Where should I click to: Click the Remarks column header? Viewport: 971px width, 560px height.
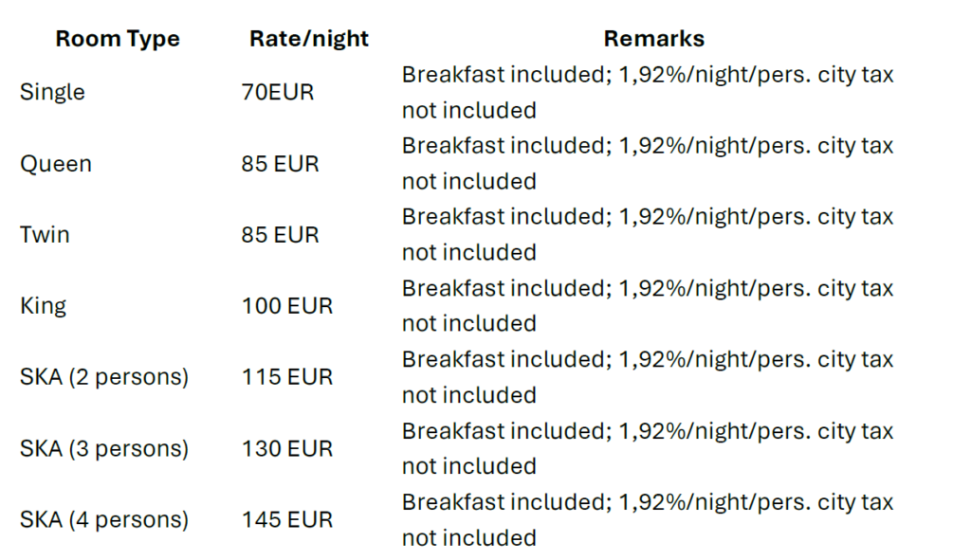(x=653, y=40)
